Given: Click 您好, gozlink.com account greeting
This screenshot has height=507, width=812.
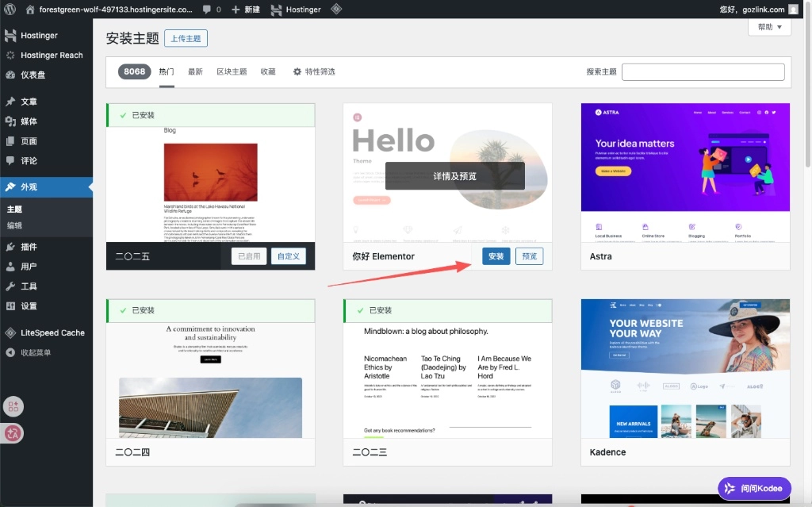Looking at the screenshot, I should [752, 10].
